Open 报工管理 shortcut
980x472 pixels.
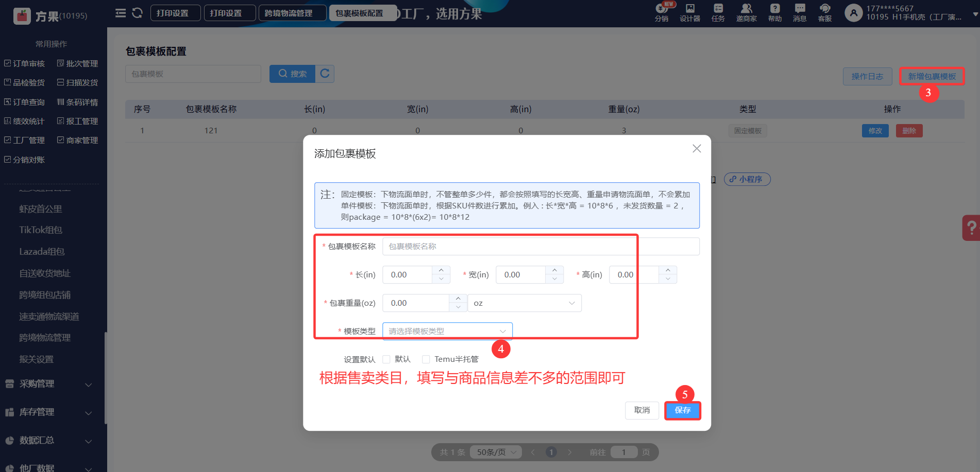click(x=78, y=121)
